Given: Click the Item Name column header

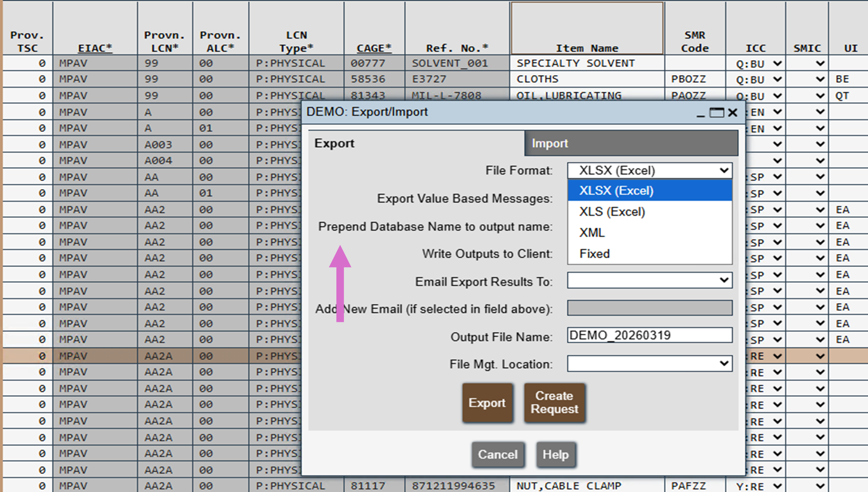Looking at the screenshot, I should (x=587, y=48).
